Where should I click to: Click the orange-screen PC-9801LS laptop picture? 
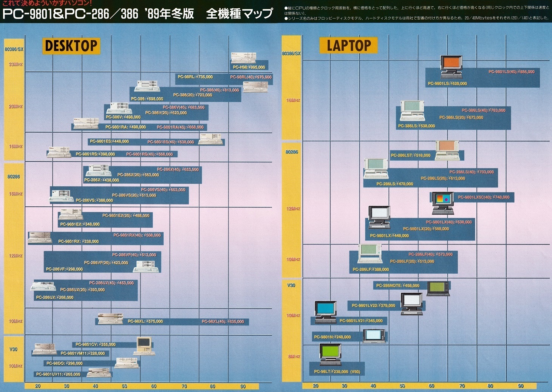click(451, 67)
